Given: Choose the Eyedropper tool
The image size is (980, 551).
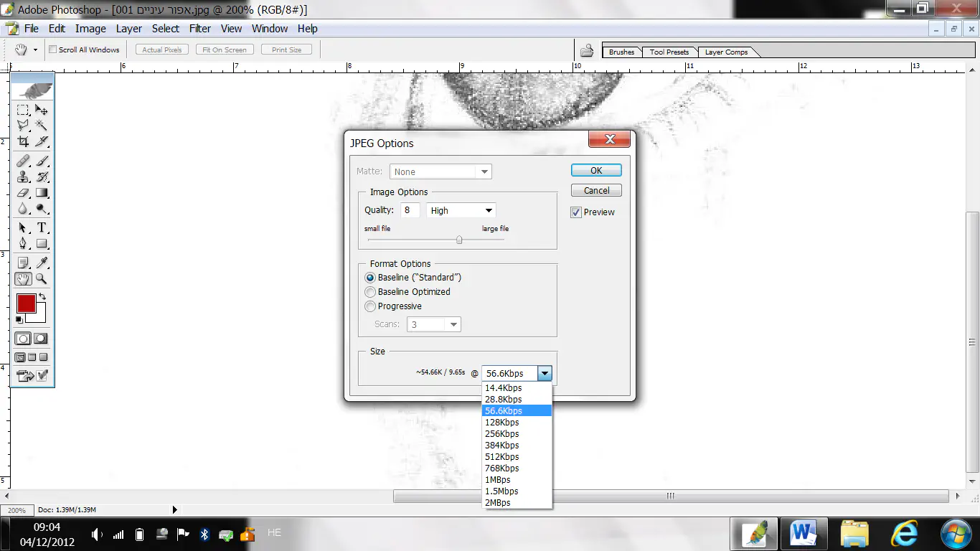Looking at the screenshot, I should point(42,263).
